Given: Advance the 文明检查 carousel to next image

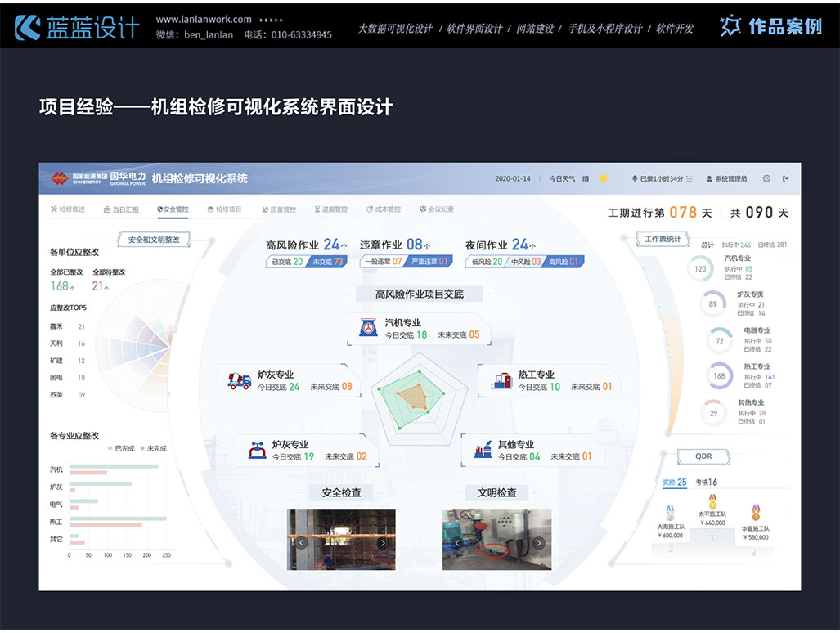Looking at the screenshot, I should pyautogui.click(x=538, y=542).
